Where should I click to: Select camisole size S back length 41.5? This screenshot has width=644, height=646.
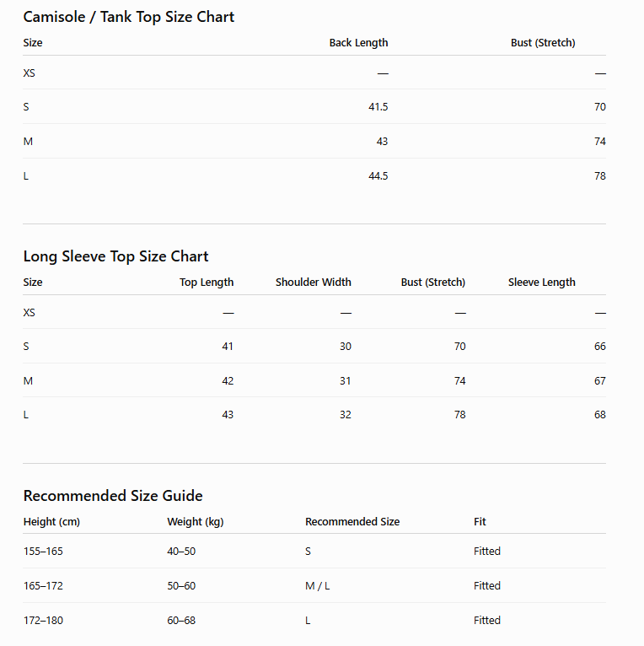click(x=378, y=107)
